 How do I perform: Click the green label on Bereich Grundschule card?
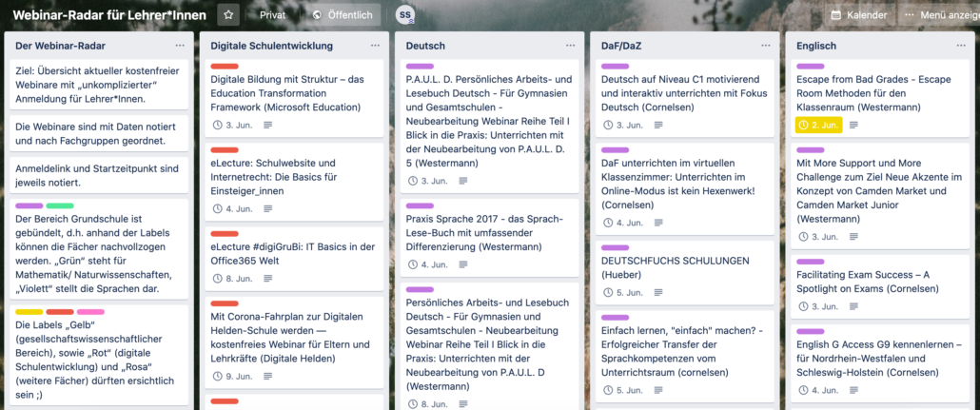click(x=60, y=205)
